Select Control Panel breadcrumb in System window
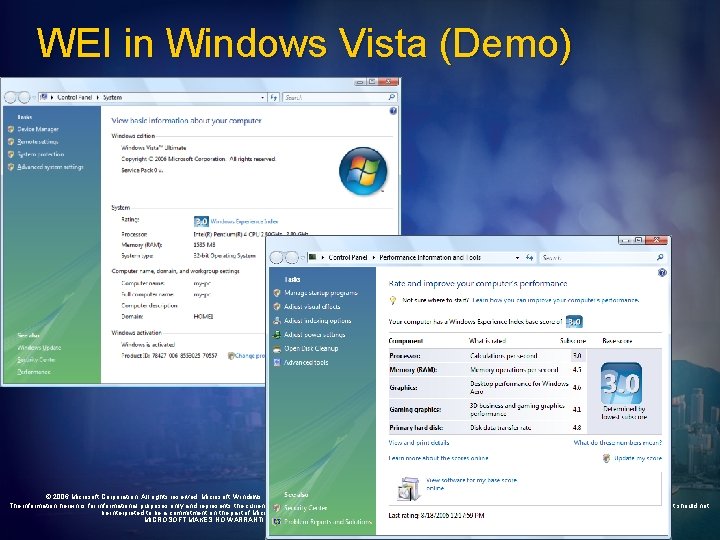 [75, 97]
